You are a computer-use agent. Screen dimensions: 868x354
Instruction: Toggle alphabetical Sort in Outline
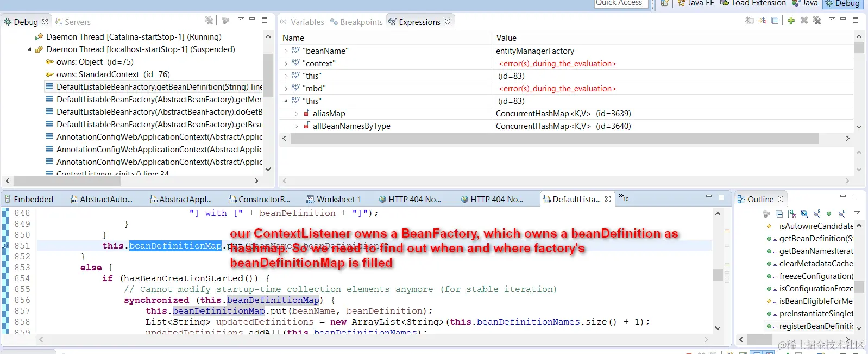[791, 214]
